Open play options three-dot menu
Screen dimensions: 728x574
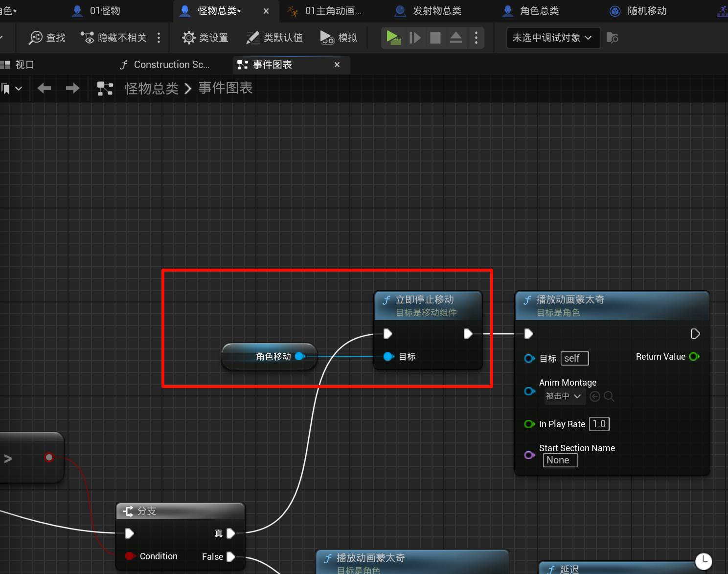pos(476,38)
